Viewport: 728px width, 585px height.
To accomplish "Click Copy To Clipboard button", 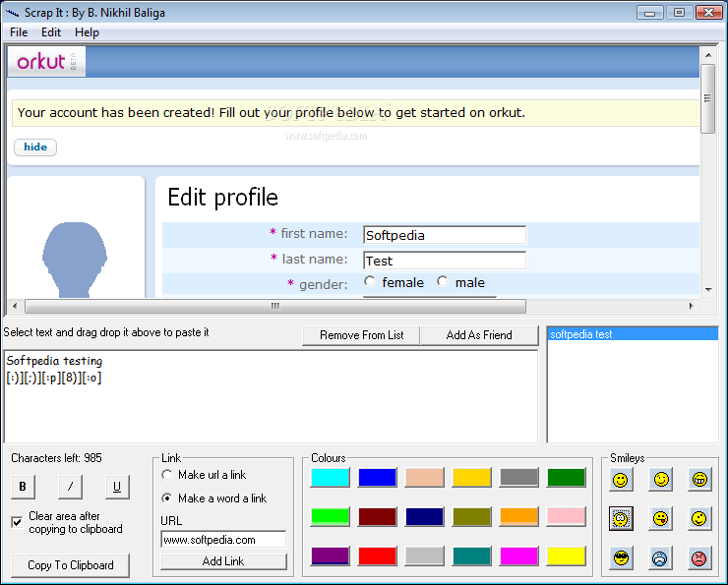I will point(71,565).
